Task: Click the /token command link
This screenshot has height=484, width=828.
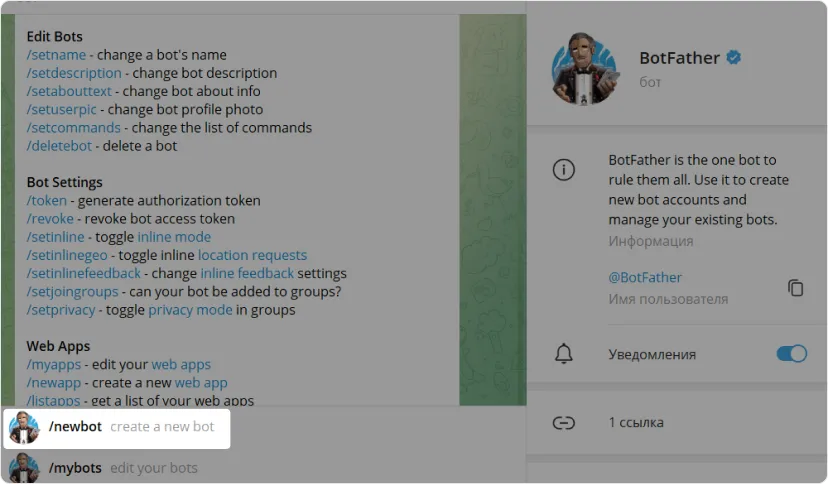Action: [x=47, y=201]
